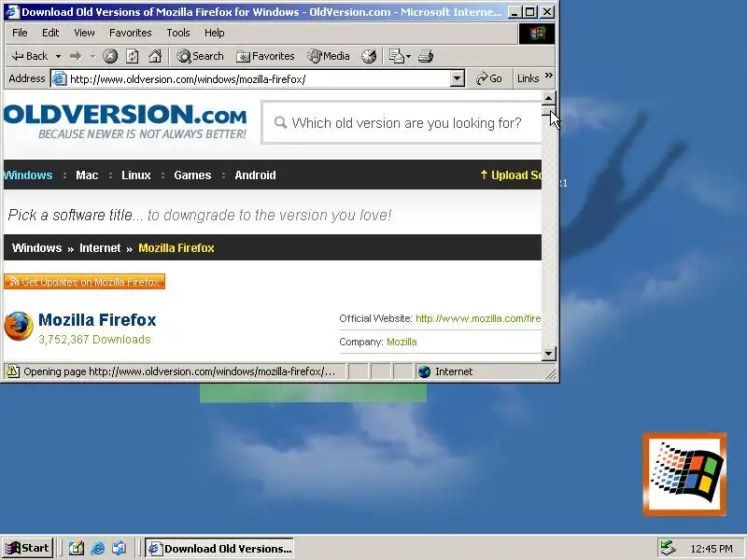Click the address bar URL field
The height and width of the screenshot is (560, 747).
pyautogui.click(x=258, y=79)
